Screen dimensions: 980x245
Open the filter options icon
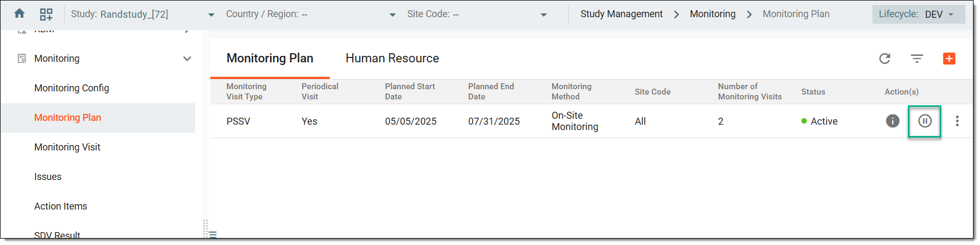tap(917, 59)
